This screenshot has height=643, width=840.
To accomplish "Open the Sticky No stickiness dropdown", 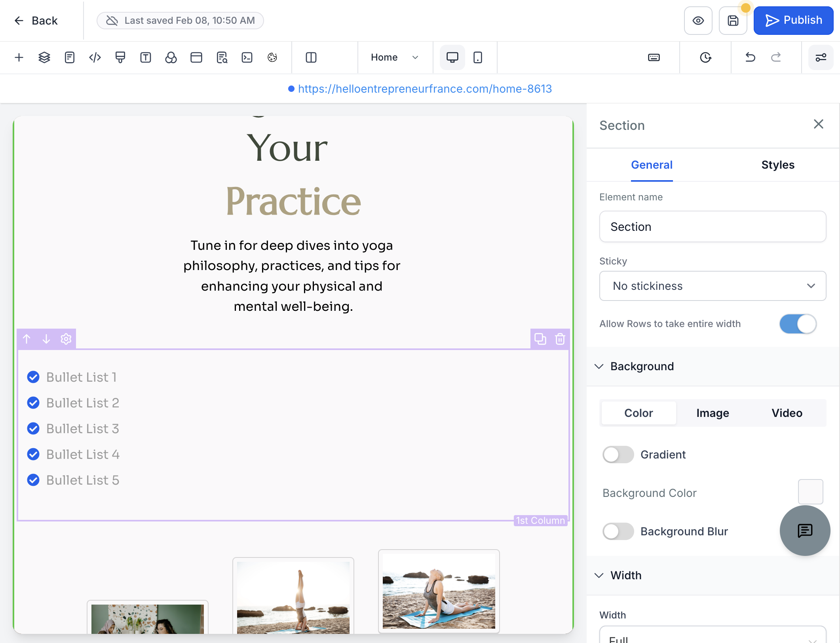I will pos(713,286).
